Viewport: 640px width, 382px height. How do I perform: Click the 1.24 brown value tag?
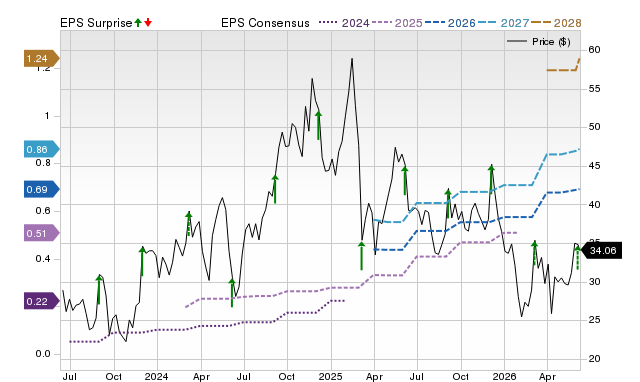42,59
